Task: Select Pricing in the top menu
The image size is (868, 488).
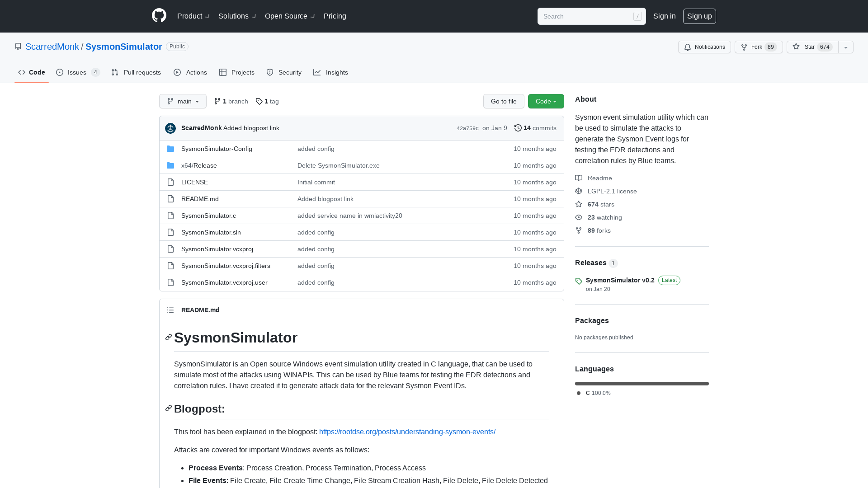Action: pyautogui.click(x=335, y=16)
